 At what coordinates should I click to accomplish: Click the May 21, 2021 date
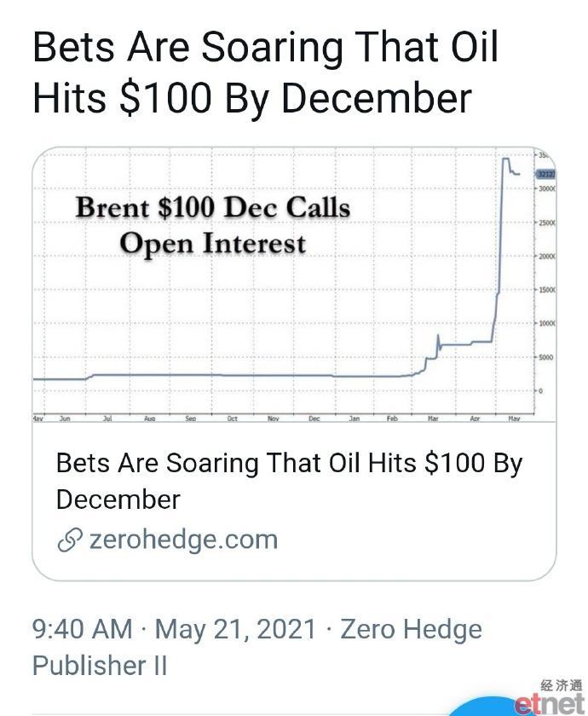[235, 629]
